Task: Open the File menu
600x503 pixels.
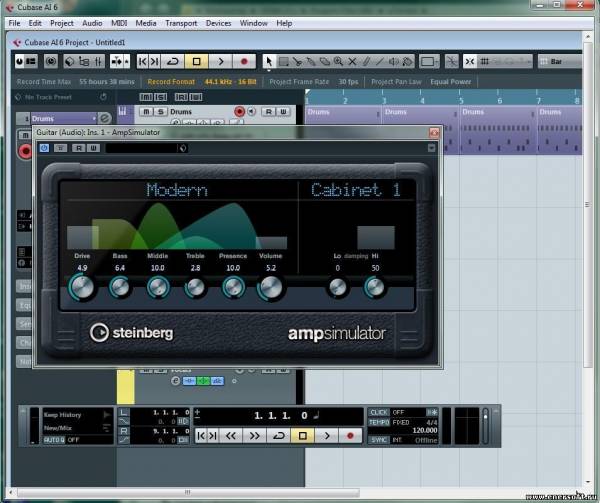Action: [15, 23]
